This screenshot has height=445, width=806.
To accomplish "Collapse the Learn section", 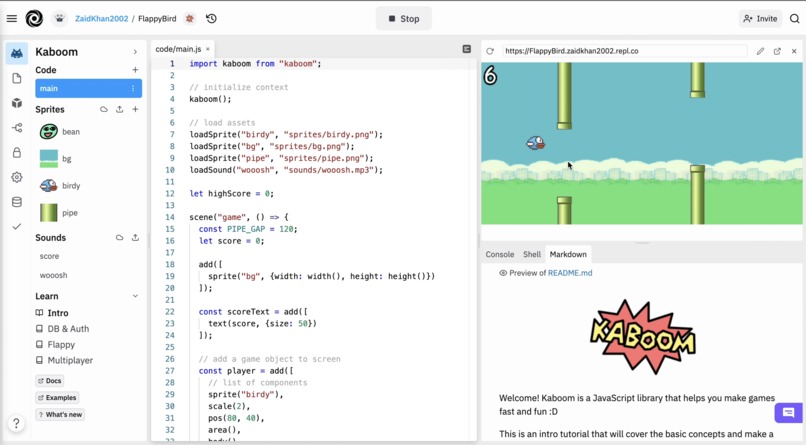I will pyautogui.click(x=135, y=296).
